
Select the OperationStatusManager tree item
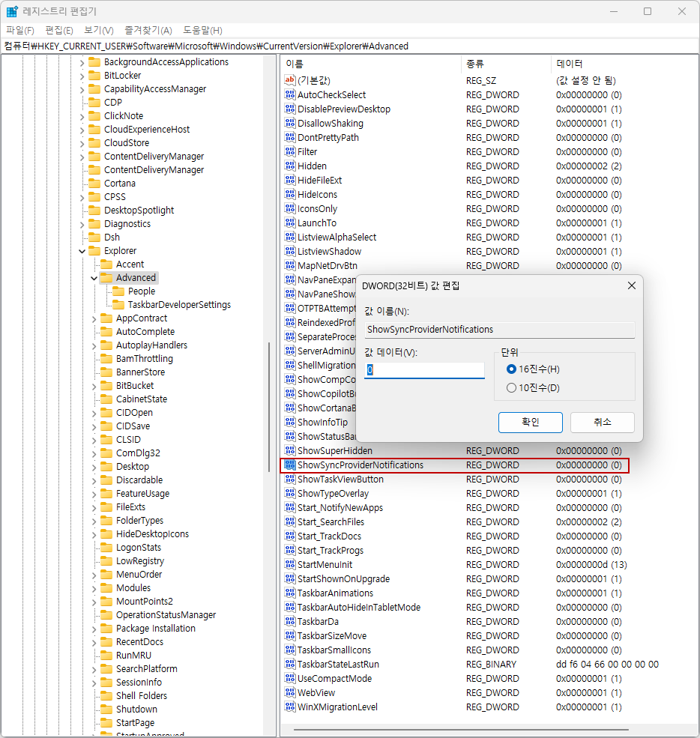pyautogui.click(x=166, y=614)
